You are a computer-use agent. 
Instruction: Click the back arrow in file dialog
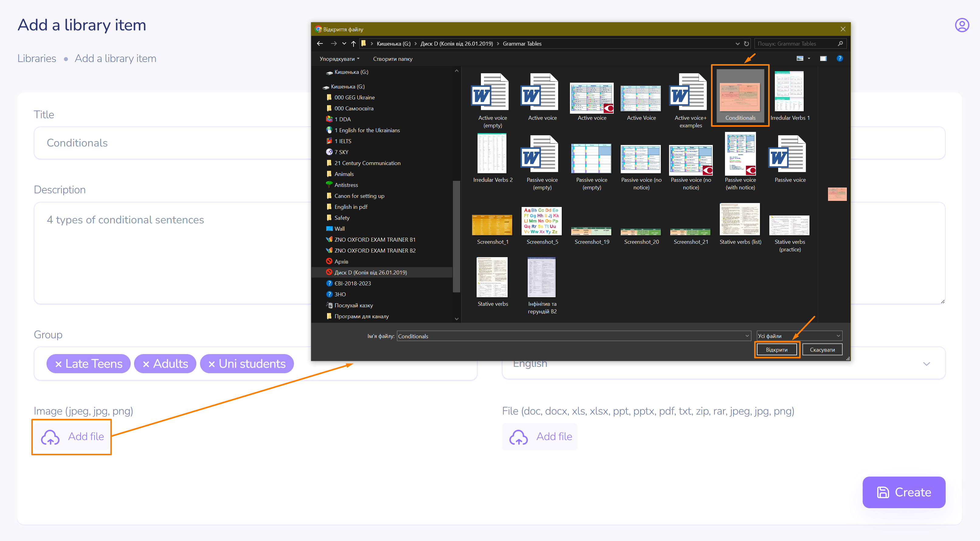pyautogui.click(x=319, y=43)
